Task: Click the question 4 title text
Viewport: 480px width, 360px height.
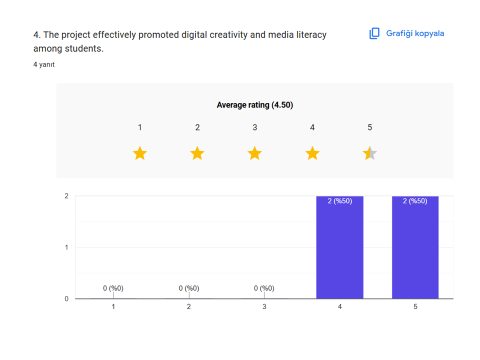Action: (180, 42)
